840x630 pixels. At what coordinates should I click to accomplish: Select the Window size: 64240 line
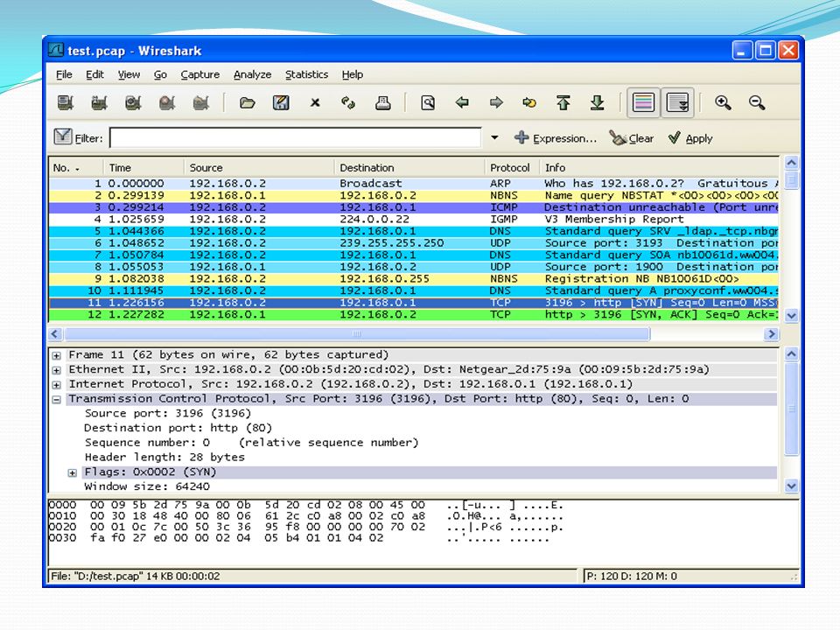click(147, 486)
